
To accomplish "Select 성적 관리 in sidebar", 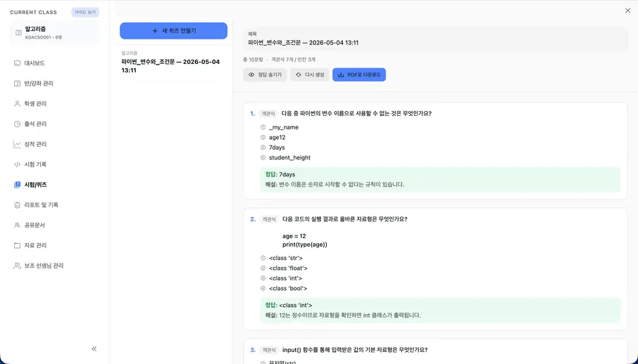I will tap(35, 144).
